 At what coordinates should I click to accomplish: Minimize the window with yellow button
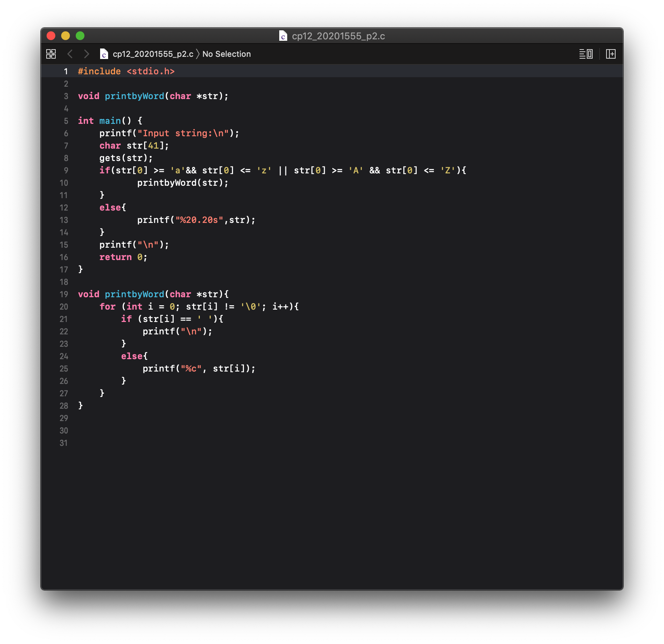point(66,36)
